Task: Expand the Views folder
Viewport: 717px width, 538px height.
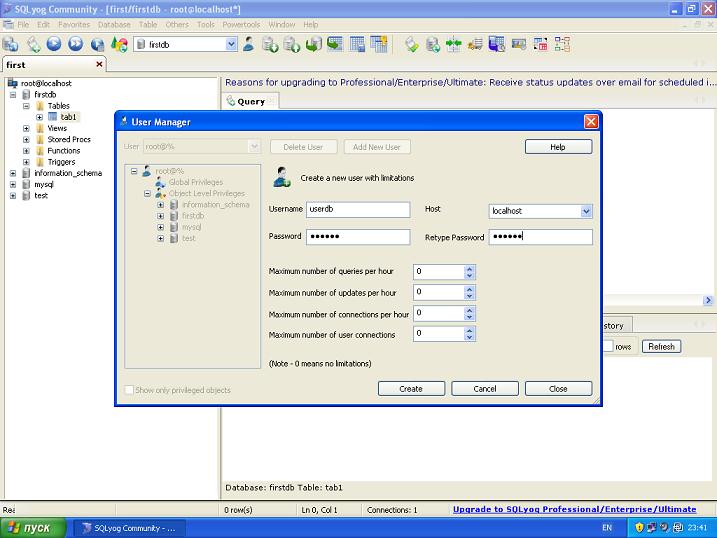Action: 26,128
